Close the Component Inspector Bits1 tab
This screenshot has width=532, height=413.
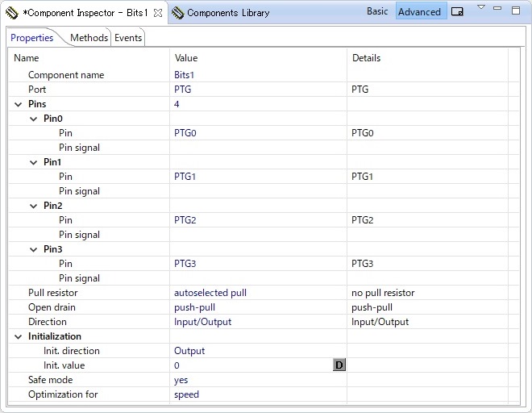click(x=158, y=13)
